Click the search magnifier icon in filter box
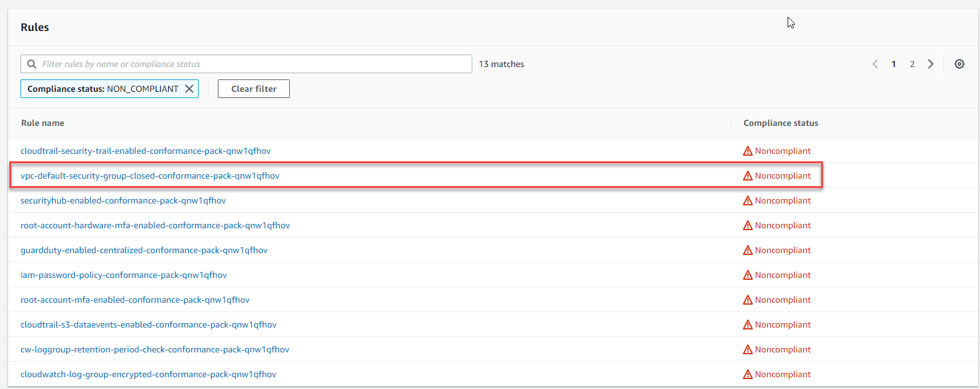The width and height of the screenshot is (980, 389). pos(32,64)
